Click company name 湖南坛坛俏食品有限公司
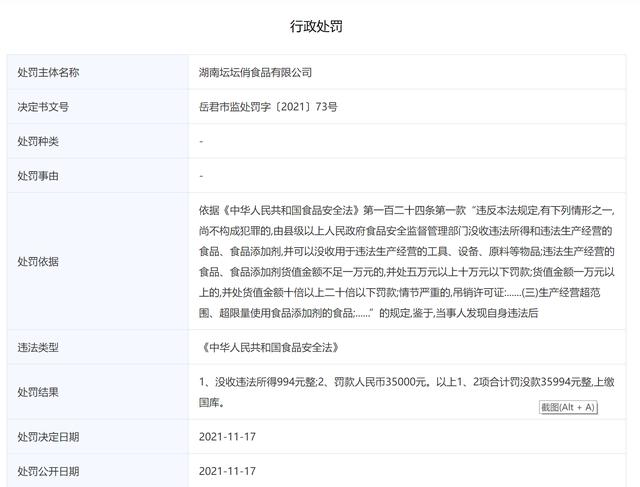The height and width of the screenshot is (487, 640). pyautogui.click(x=255, y=73)
